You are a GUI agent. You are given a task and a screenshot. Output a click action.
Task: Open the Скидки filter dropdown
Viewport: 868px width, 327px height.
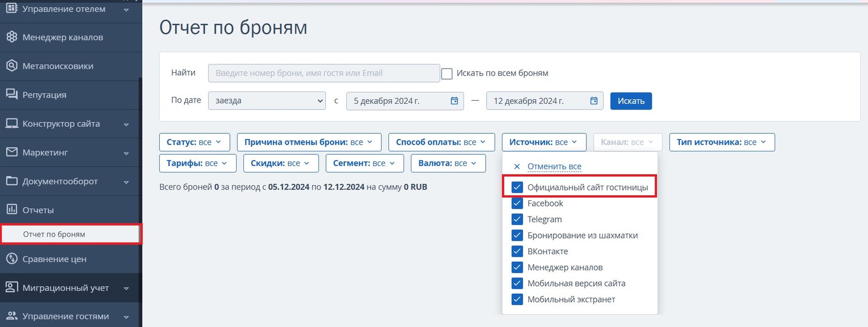[x=281, y=163]
